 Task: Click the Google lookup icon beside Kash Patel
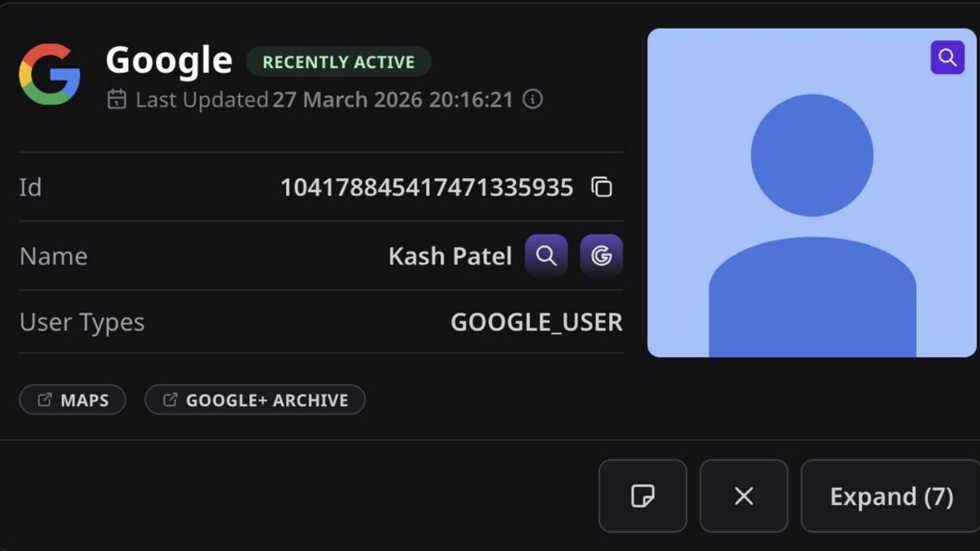click(x=601, y=255)
